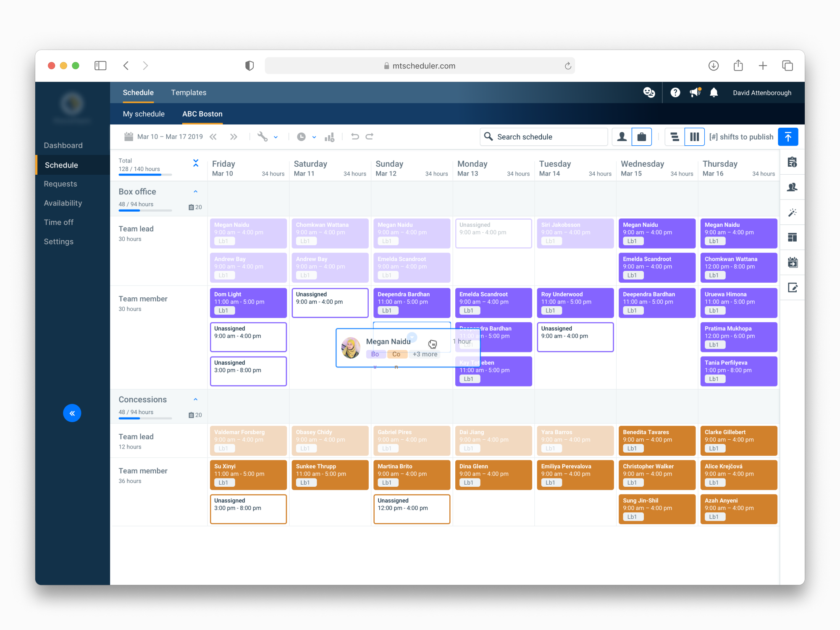The height and width of the screenshot is (630, 840).
Task: Open the My schedule sub-tab
Action: [144, 114]
